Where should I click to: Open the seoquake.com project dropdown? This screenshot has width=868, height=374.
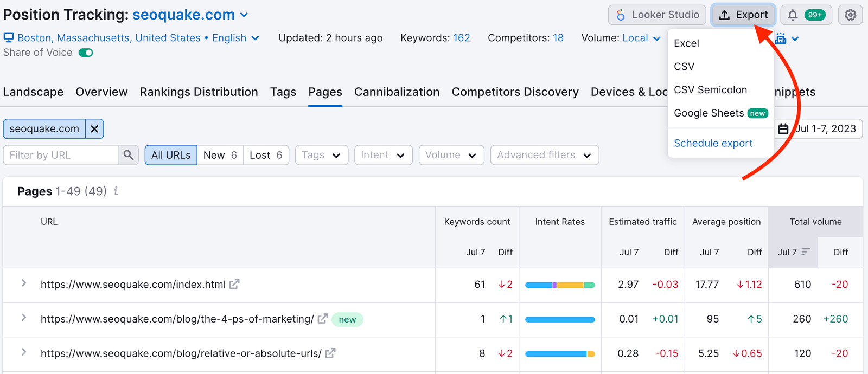(x=190, y=15)
